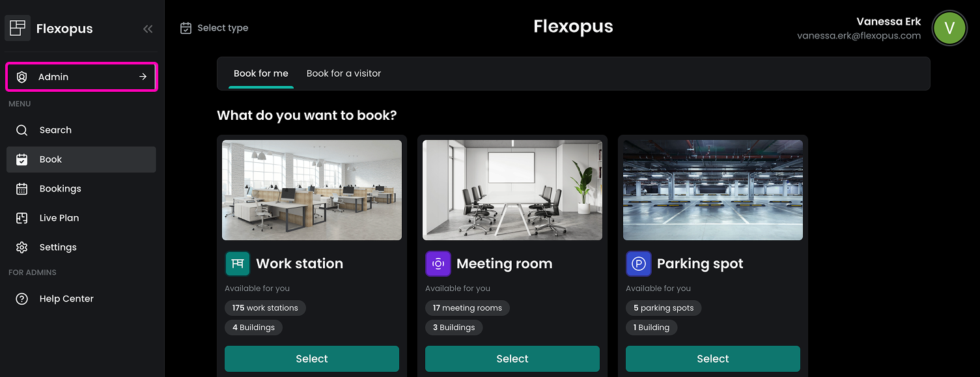The height and width of the screenshot is (377, 980).
Task: Click the blue Parking spot P icon
Action: pos(639,264)
